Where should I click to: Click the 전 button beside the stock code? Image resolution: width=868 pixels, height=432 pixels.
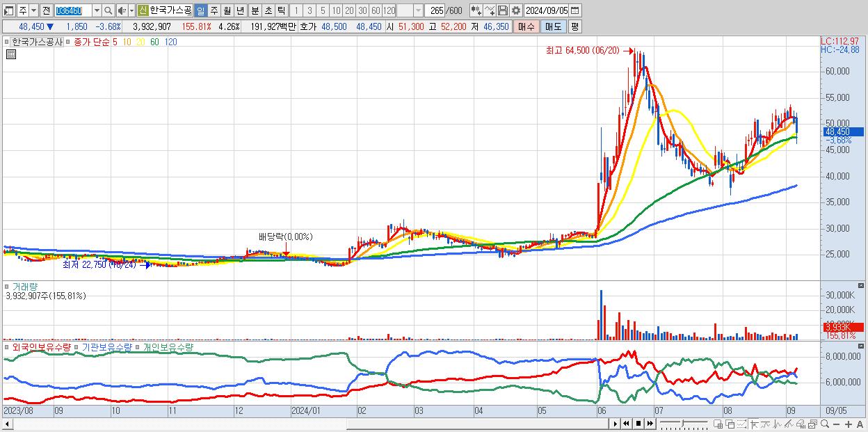(x=46, y=10)
